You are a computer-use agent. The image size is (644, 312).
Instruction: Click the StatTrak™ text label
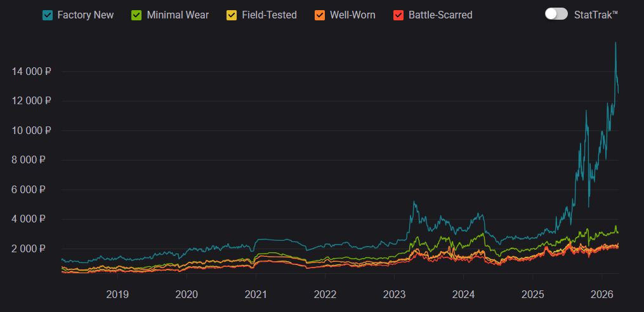[596, 15]
